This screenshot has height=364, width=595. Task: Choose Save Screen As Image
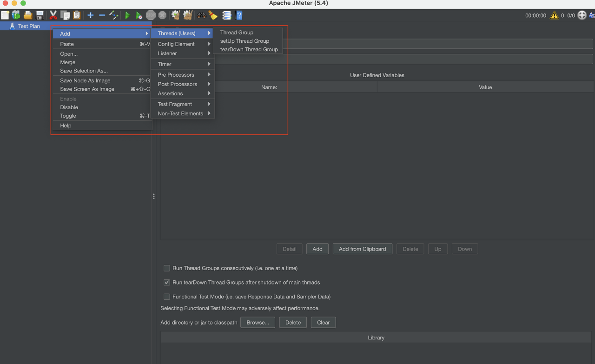coord(101,89)
